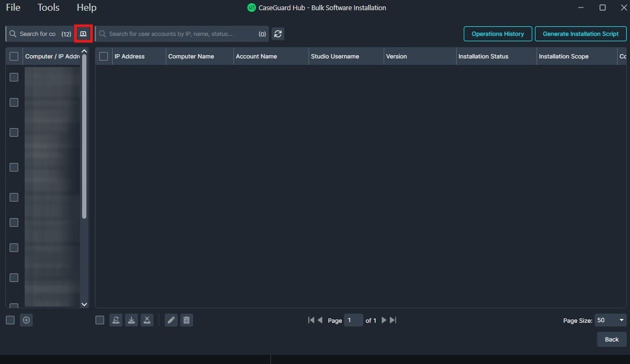
Task: Select the reinstall software icon
Action: tap(116, 320)
